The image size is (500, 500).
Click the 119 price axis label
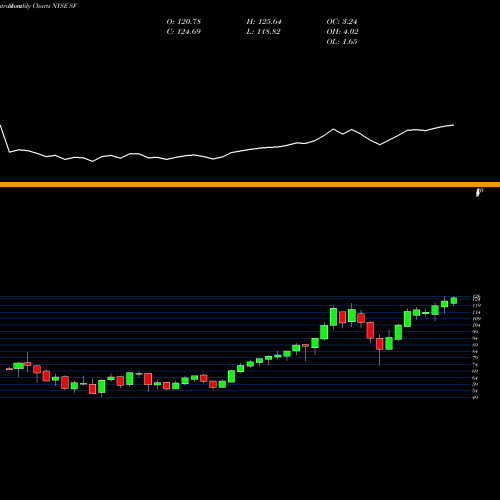477,305
